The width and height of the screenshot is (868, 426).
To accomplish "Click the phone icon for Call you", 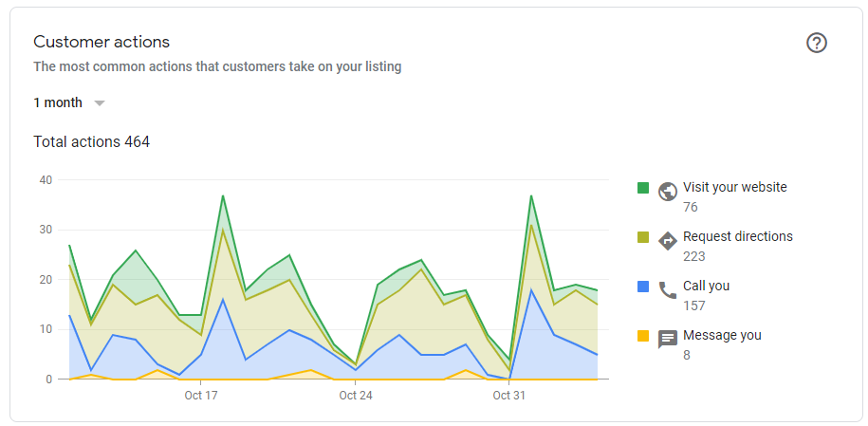I will pos(668,289).
